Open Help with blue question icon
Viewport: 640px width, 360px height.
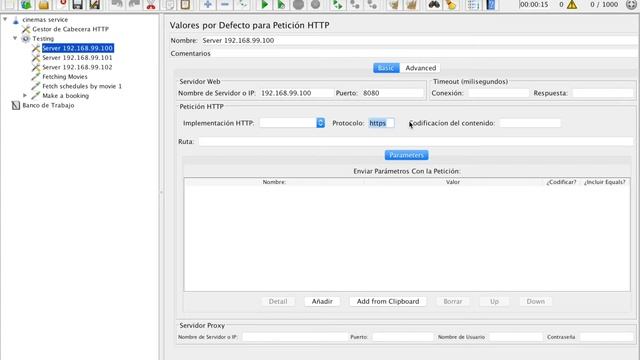[x=491, y=4]
